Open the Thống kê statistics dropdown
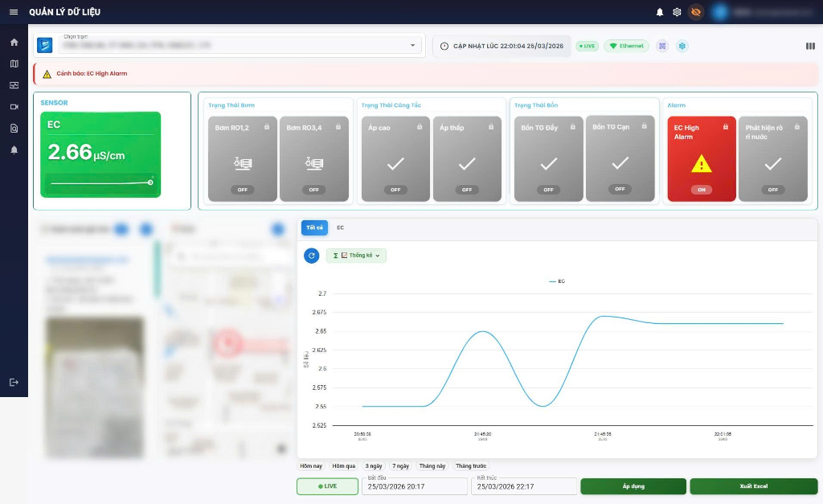The image size is (823, 504). pos(356,256)
